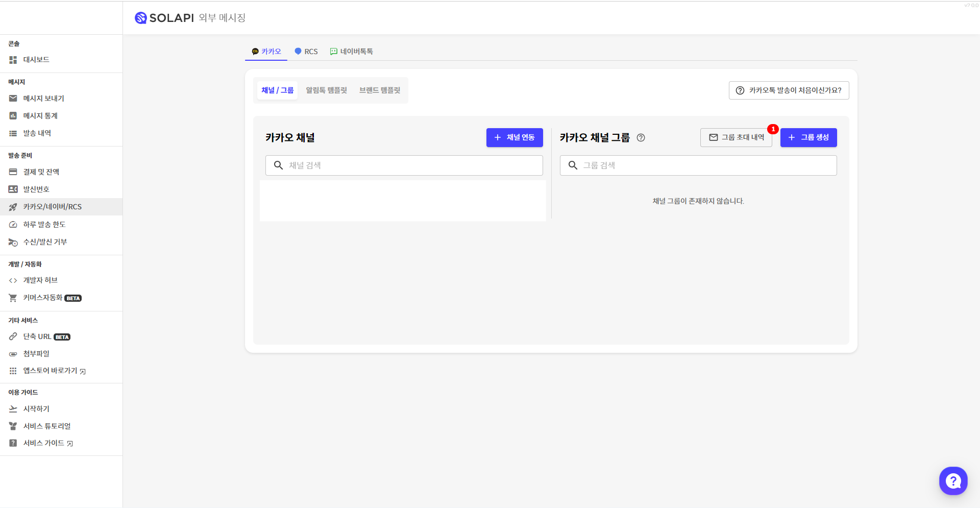Open the chat support bubble
This screenshot has height=508, width=980.
click(x=953, y=481)
